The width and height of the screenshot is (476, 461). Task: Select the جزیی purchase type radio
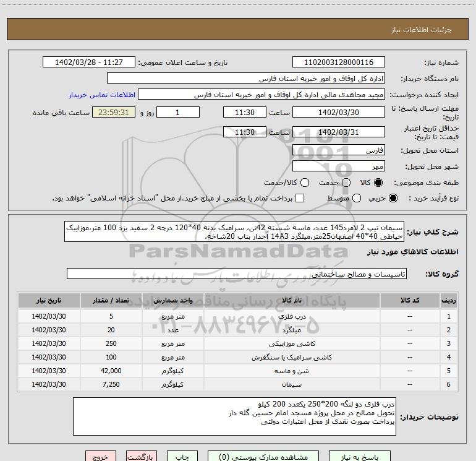[x=393, y=199]
